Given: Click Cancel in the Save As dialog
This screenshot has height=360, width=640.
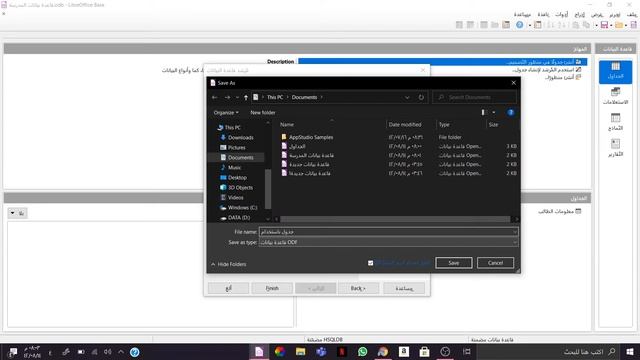Looking at the screenshot, I should pyautogui.click(x=495, y=263).
